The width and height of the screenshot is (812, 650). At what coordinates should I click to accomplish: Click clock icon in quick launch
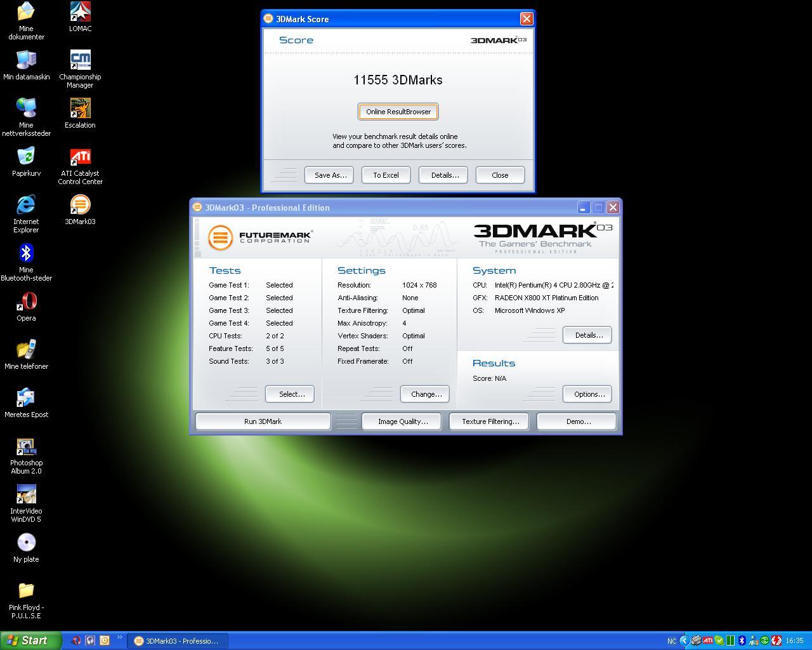point(105,640)
